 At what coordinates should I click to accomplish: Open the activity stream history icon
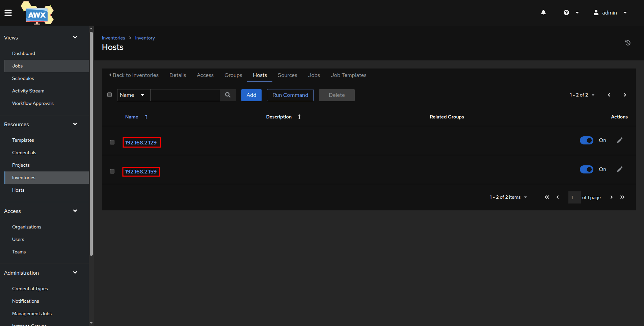click(x=627, y=43)
